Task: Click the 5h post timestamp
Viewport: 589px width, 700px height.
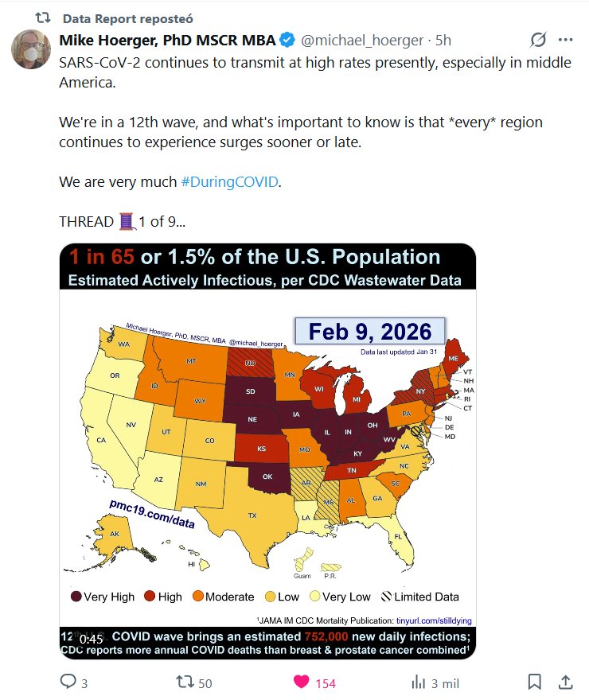Action: pyautogui.click(x=443, y=40)
